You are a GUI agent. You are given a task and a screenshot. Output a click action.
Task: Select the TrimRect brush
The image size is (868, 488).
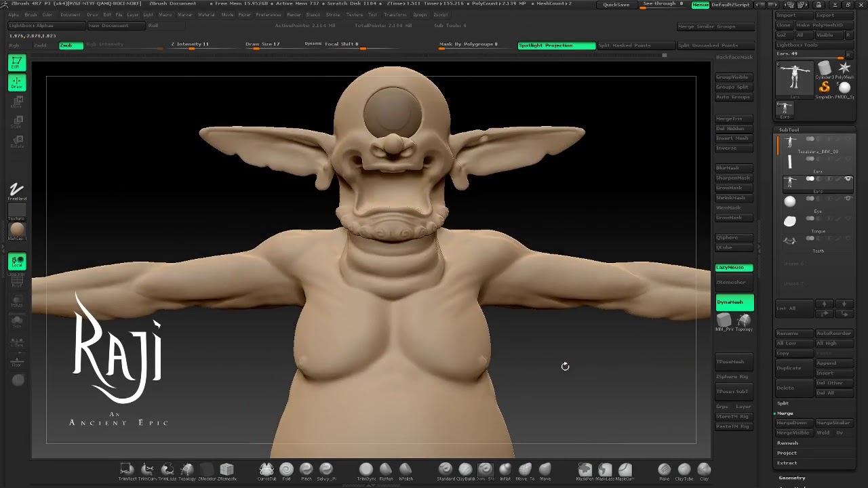pos(127,470)
